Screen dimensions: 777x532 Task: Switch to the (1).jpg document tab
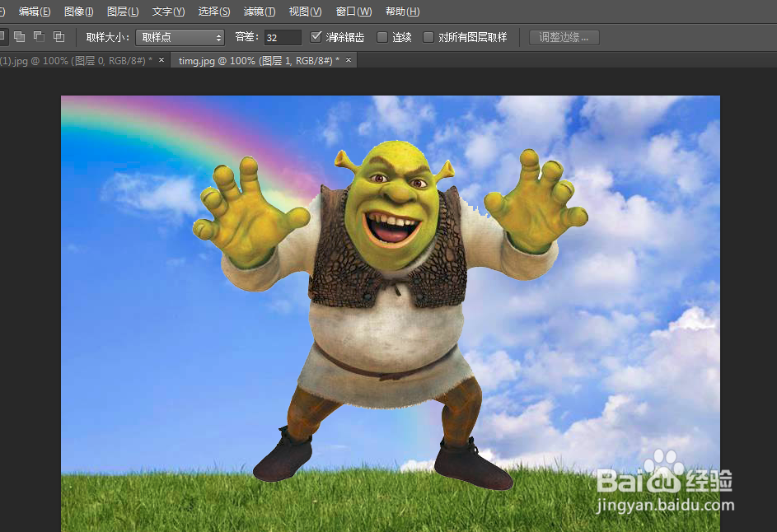(x=75, y=60)
